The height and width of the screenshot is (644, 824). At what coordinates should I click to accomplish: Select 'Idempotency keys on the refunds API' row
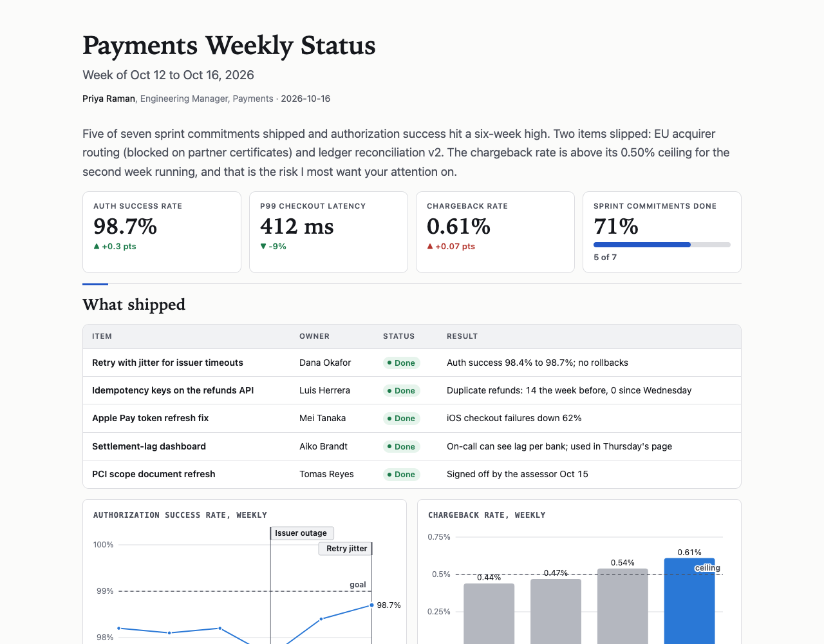412,390
